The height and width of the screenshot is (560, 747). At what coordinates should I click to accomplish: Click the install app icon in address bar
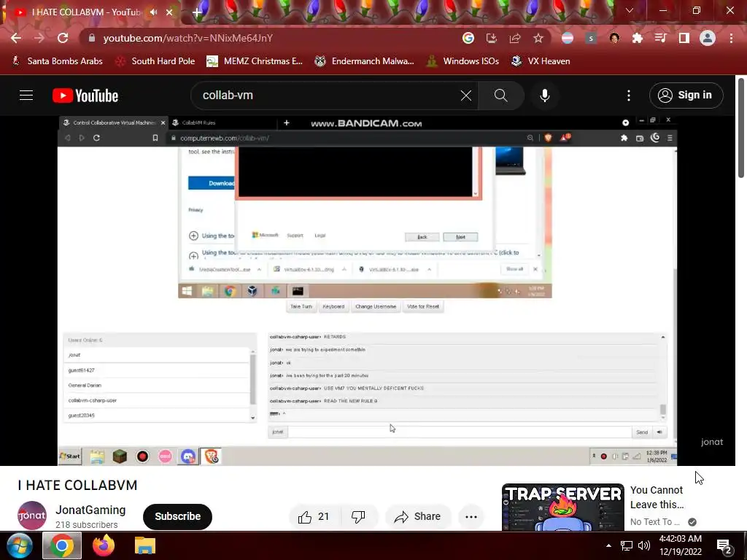(492, 38)
